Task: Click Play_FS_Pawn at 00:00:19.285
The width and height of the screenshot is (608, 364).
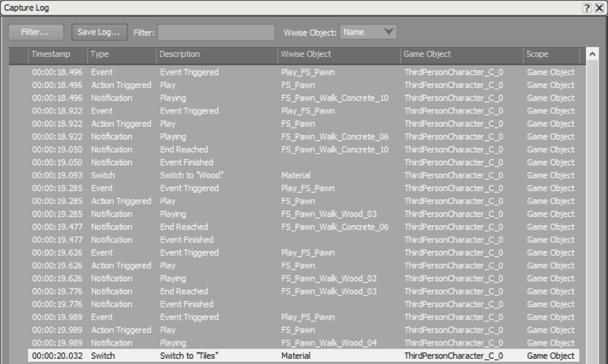Action: [x=308, y=188]
